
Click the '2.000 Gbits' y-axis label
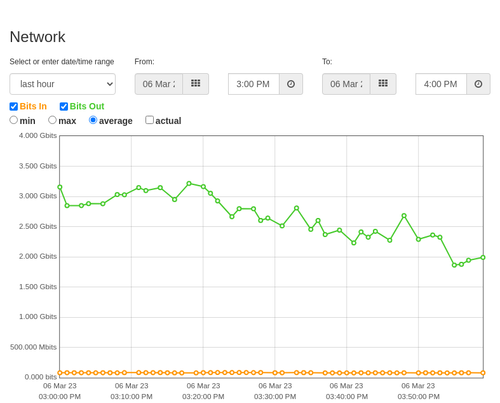pos(38,256)
